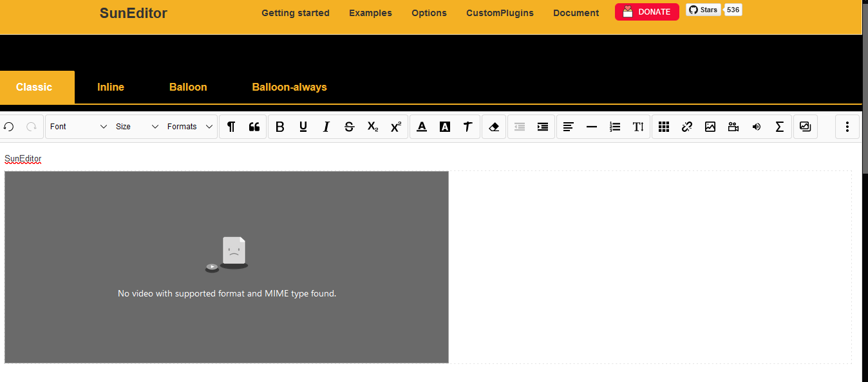Insert a hyperlink with the link icon
Screen dimensions: 868x382
(687, 127)
